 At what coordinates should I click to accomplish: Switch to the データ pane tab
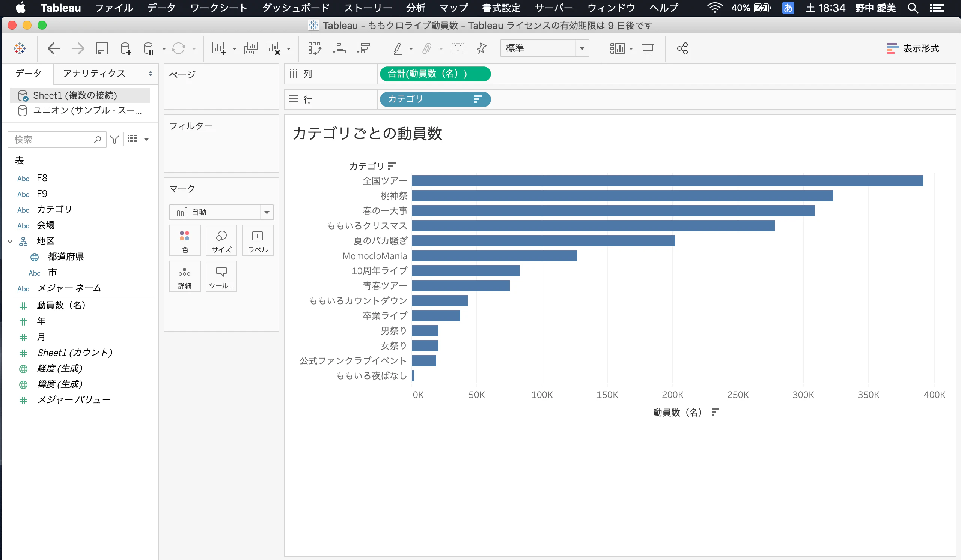28,74
